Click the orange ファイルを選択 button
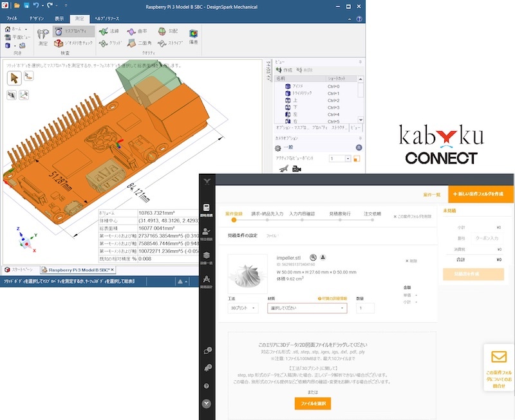This screenshot has height=420, width=515. 312,403
